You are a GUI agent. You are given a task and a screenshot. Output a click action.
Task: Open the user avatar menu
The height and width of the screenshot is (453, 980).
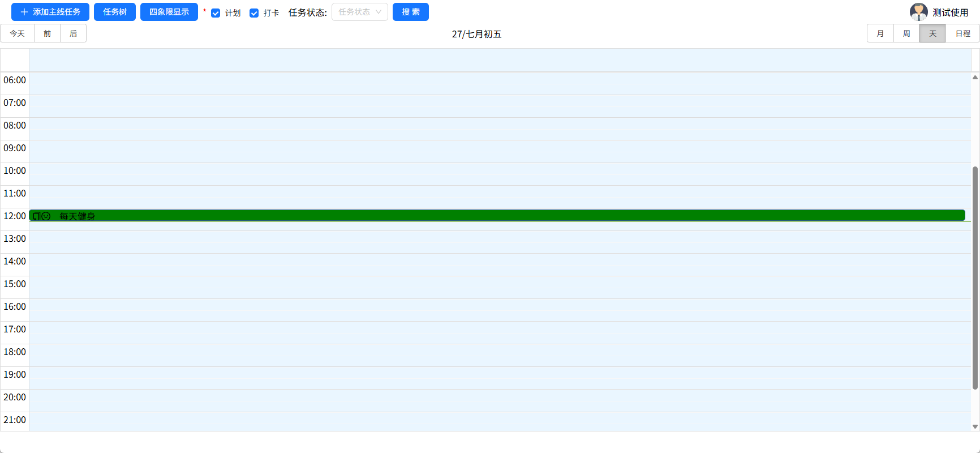(918, 12)
